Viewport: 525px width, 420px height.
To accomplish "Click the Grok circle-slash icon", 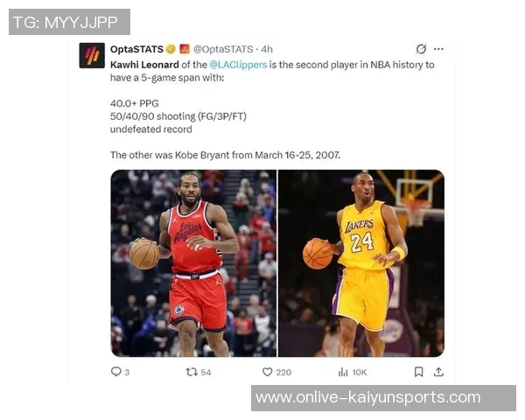I will click(x=421, y=49).
